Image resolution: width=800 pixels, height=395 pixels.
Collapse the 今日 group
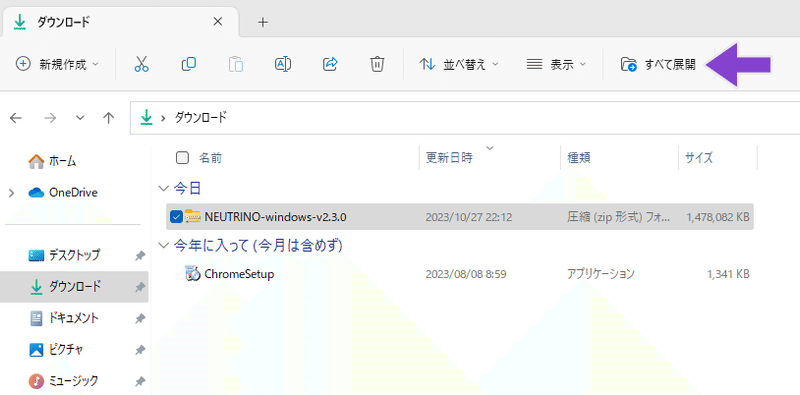click(x=163, y=188)
